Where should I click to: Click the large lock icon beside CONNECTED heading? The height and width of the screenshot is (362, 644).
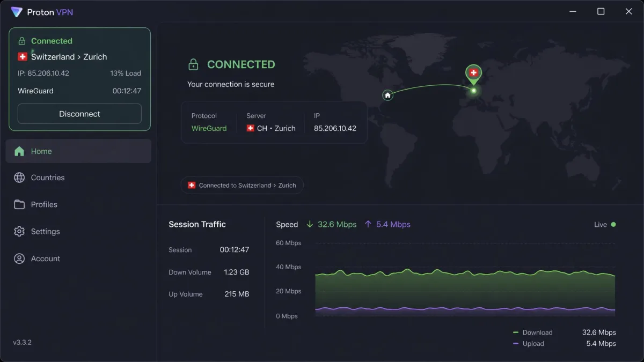193,64
